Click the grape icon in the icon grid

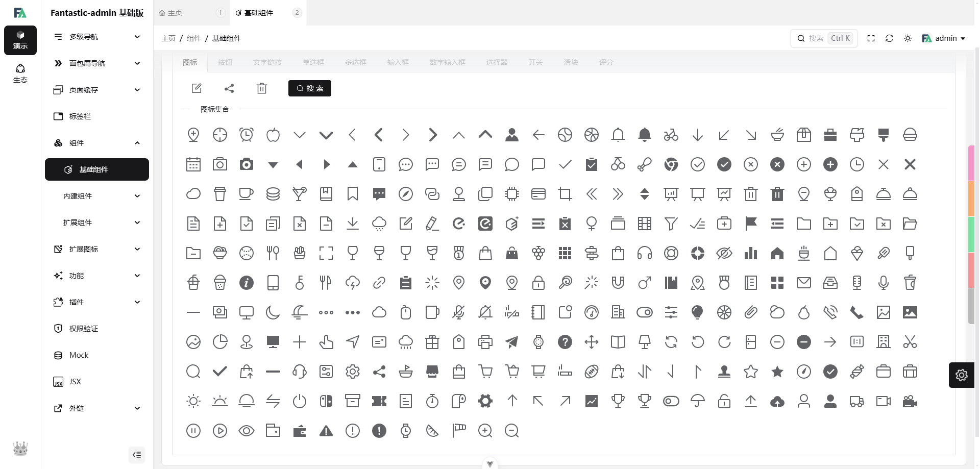tap(538, 253)
